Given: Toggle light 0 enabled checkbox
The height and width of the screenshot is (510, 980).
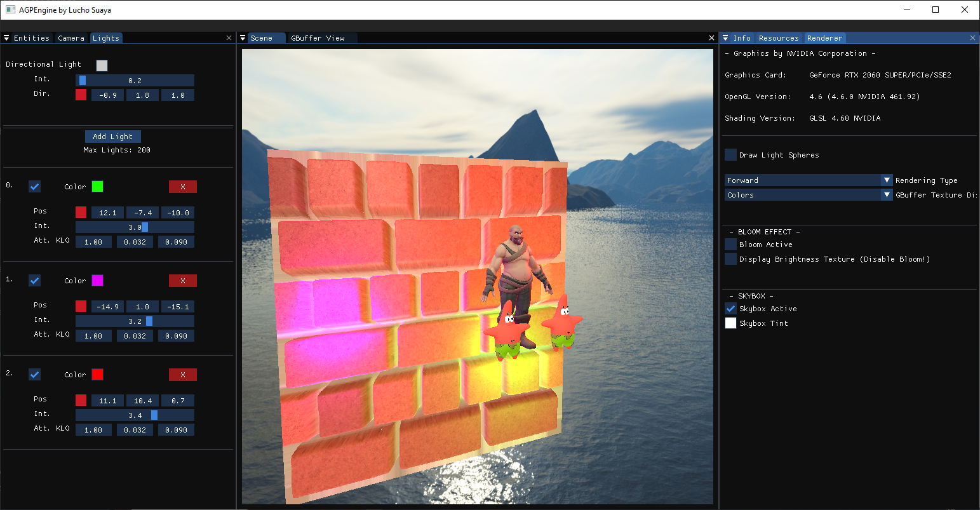Looking at the screenshot, I should [x=35, y=187].
